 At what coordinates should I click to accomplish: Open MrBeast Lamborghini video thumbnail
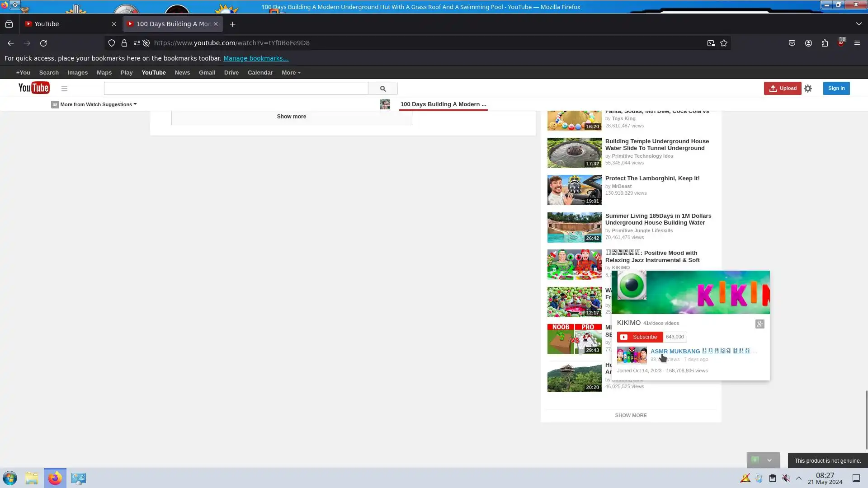(574, 190)
